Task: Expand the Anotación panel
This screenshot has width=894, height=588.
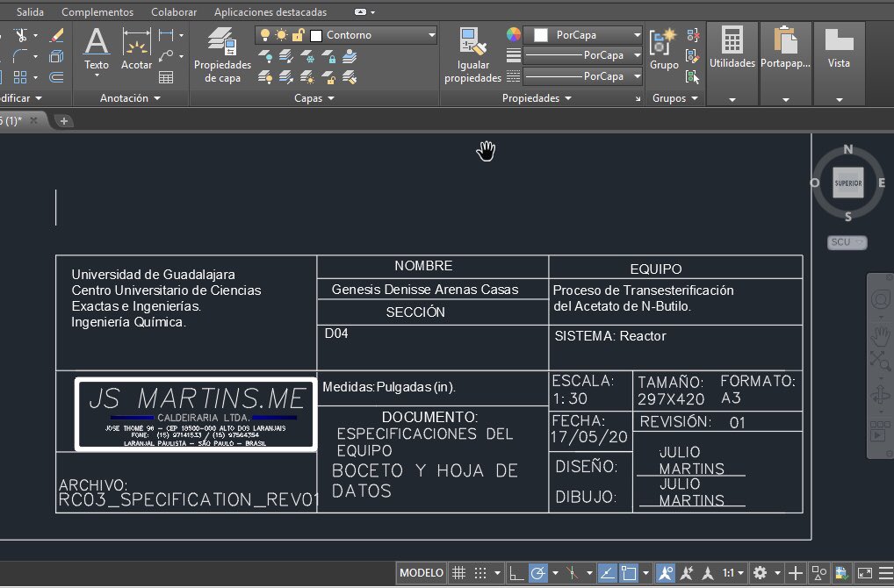Action: click(130, 98)
